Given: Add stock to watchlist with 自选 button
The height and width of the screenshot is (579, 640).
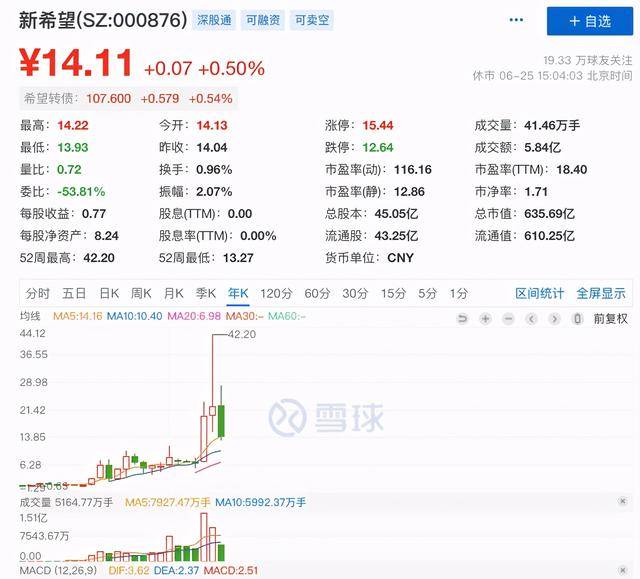Looking at the screenshot, I should tap(590, 21).
